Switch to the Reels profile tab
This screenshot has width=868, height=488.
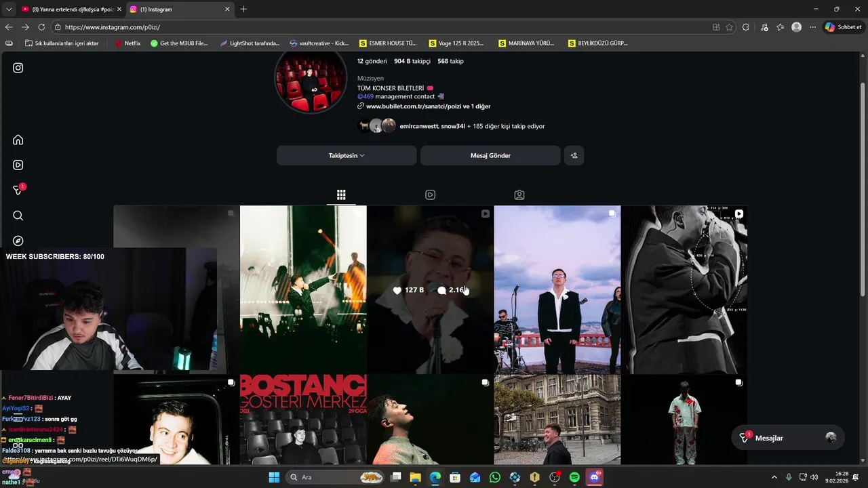pos(430,195)
